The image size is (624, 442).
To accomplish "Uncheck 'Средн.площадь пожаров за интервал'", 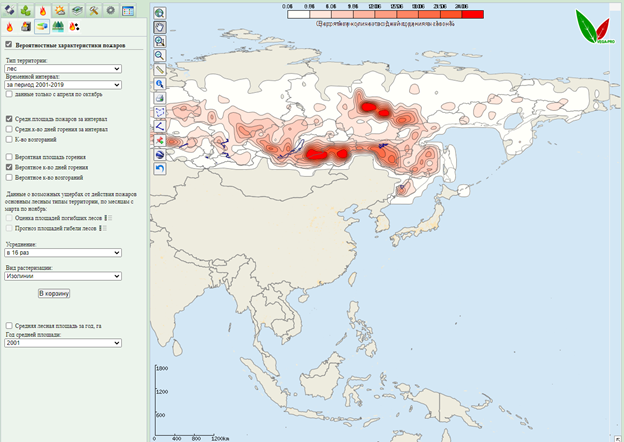I will click(x=9, y=119).
